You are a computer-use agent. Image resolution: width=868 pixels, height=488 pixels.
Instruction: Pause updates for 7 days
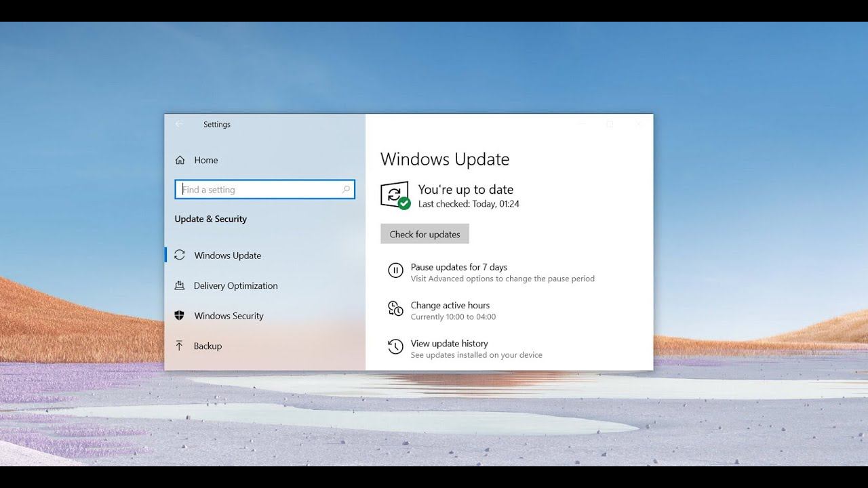point(492,272)
